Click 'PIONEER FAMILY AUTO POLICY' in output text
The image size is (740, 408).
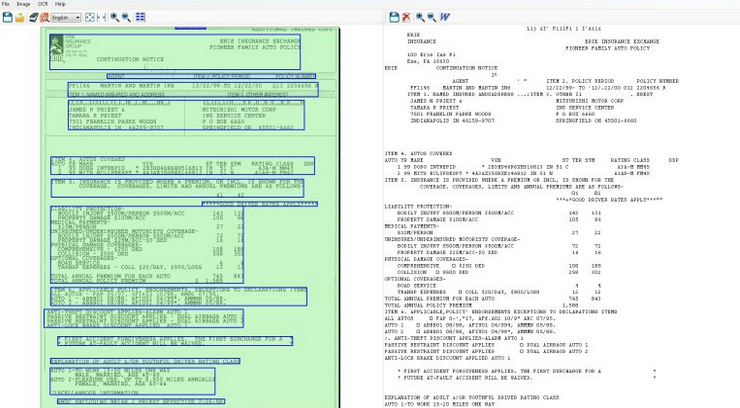coord(608,48)
